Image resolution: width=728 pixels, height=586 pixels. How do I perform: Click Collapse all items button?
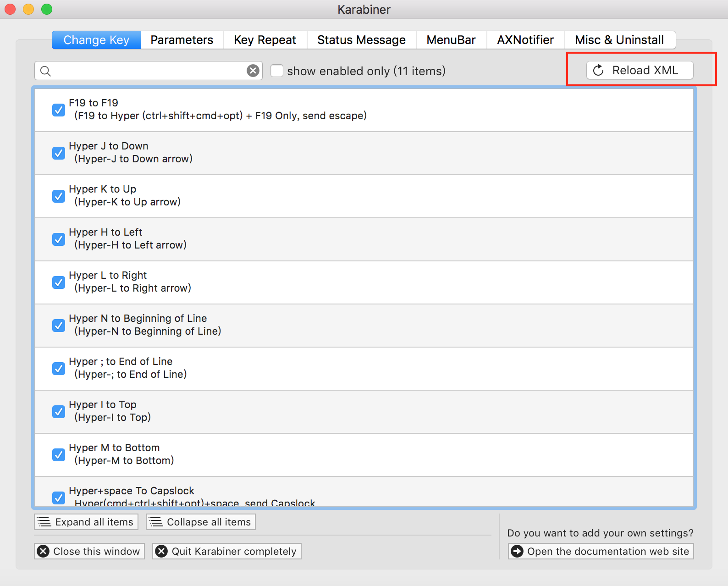(201, 522)
